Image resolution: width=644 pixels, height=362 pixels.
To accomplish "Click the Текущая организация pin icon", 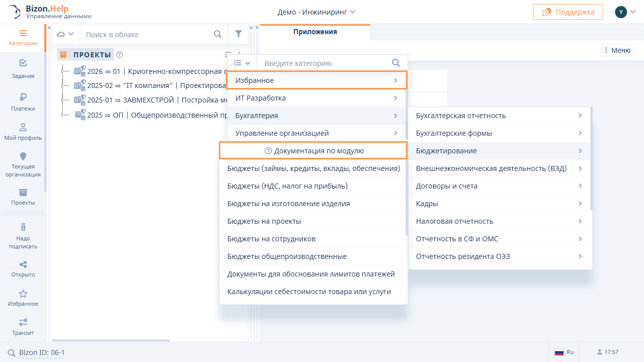I will pyautogui.click(x=23, y=157).
